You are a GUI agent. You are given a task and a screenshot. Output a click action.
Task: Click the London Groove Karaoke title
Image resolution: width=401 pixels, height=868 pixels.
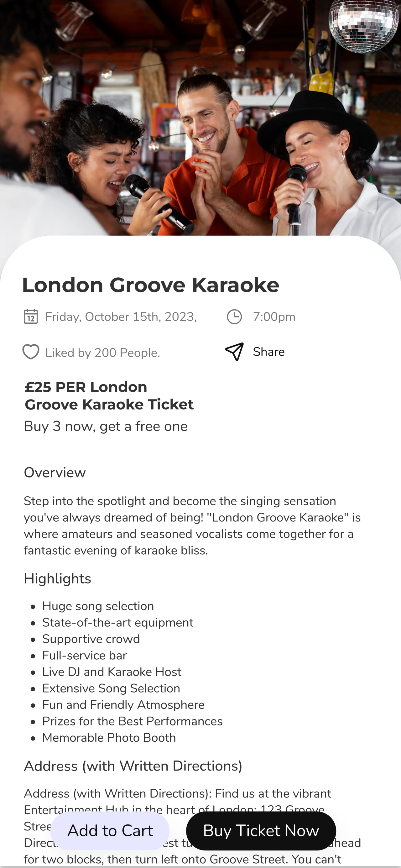coord(151,285)
